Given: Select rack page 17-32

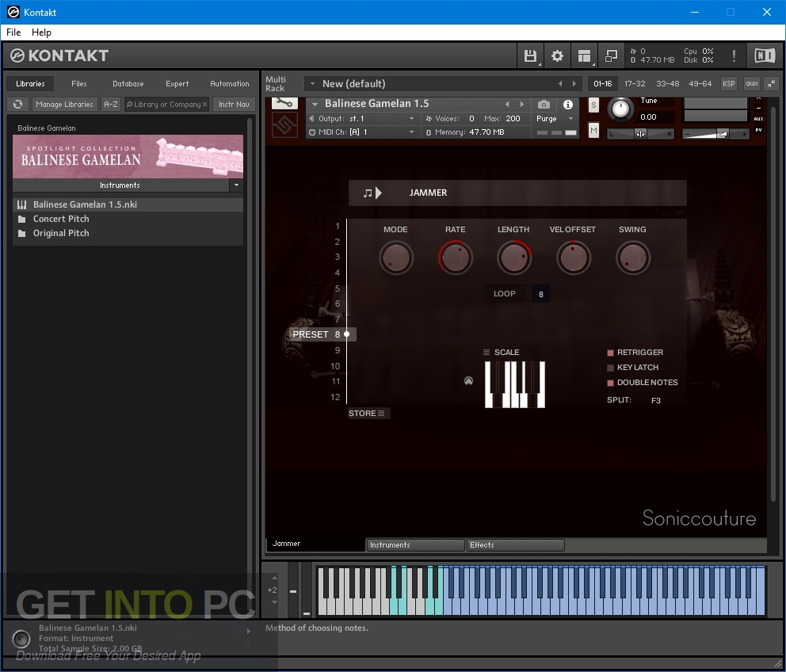Looking at the screenshot, I should [x=635, y=84].
